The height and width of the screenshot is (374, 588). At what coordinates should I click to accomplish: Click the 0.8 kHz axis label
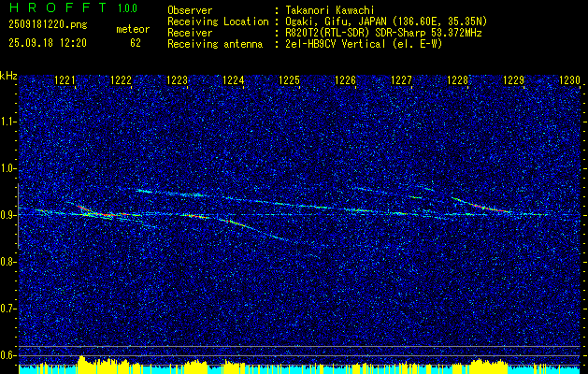[7, 262]
